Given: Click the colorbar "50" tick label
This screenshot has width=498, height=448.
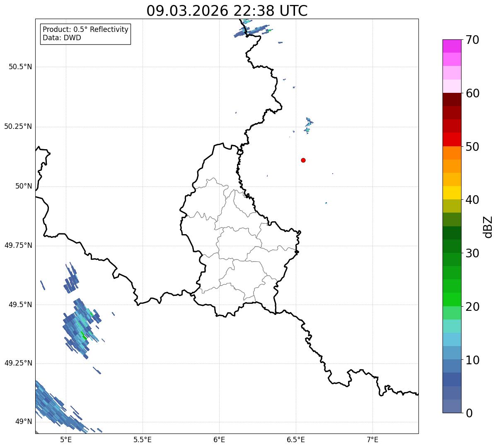Looking at the screenshot, I should [x=472, y=147].
